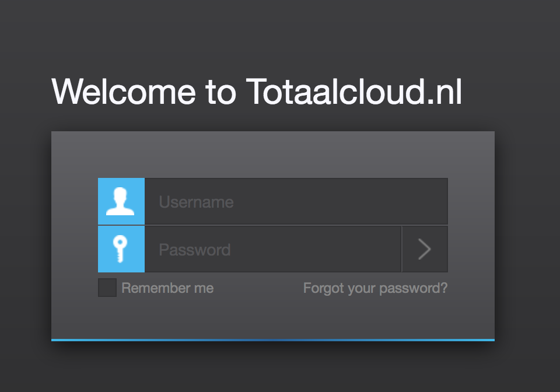The height and width of the screenshot is (392, 560).
Task: Click the login arrow button to sign in
Action: point(425,249)
